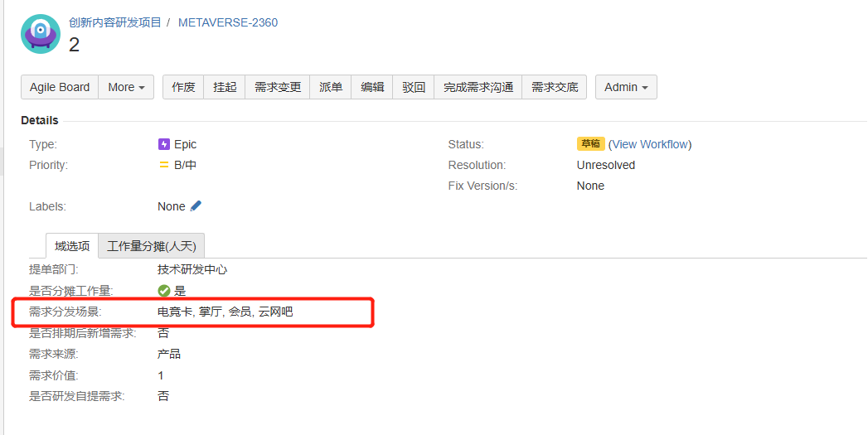Switch to the 工作量分摊(人天) tab
This screenshot has width=868, height=435.
coord(152,246)
